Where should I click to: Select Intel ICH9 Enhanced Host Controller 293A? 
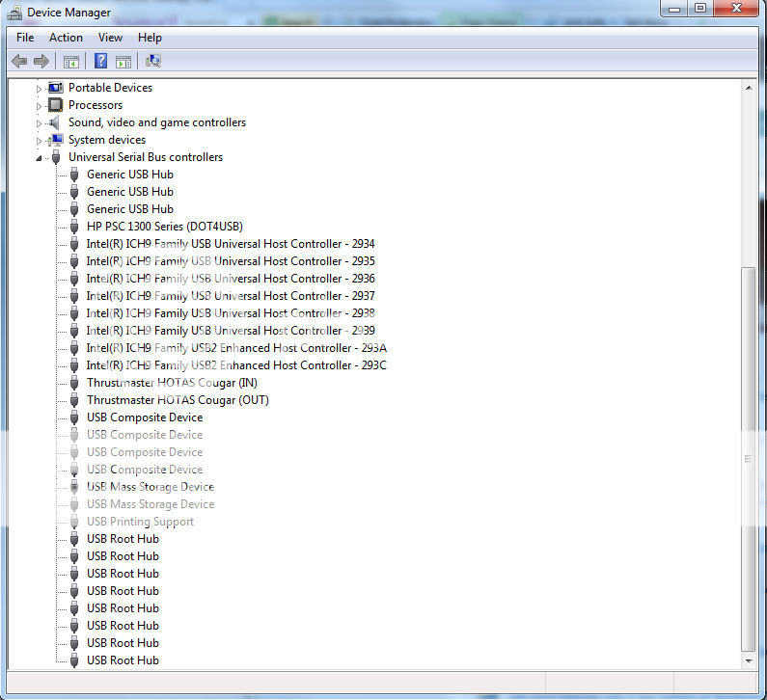[x=236, y=348]
